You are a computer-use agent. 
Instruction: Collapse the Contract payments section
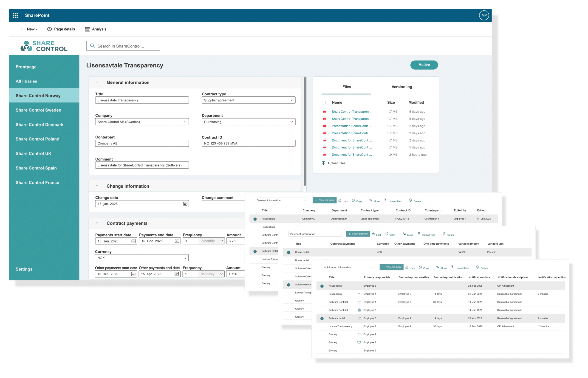[x=97, y=223]
